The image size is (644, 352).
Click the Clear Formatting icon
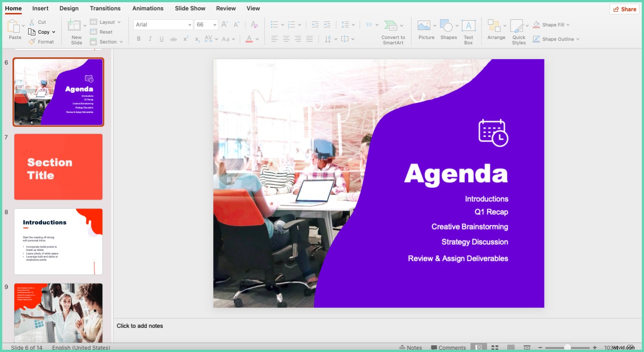(254, 25)
